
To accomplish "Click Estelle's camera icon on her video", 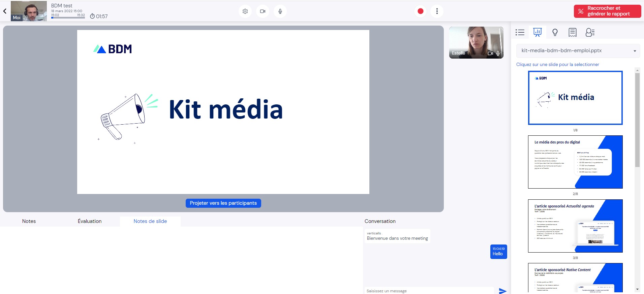I will (x=490, y=53).
